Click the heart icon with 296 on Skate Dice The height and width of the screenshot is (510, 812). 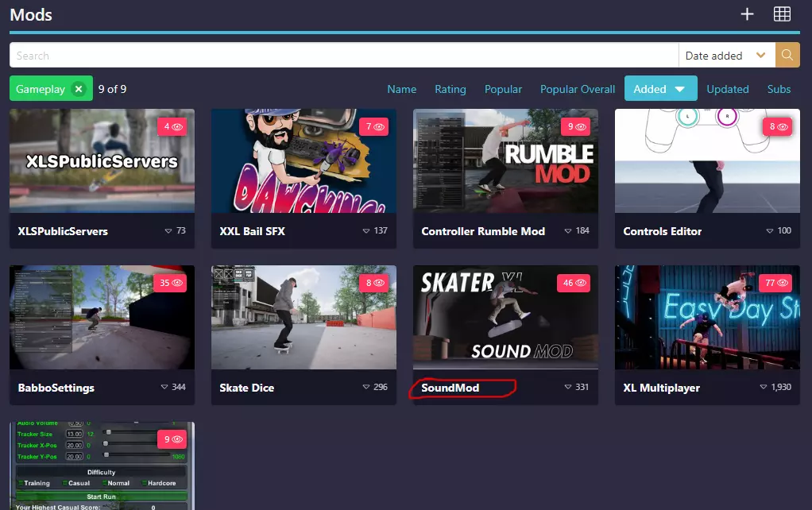(x=366, y=388)
